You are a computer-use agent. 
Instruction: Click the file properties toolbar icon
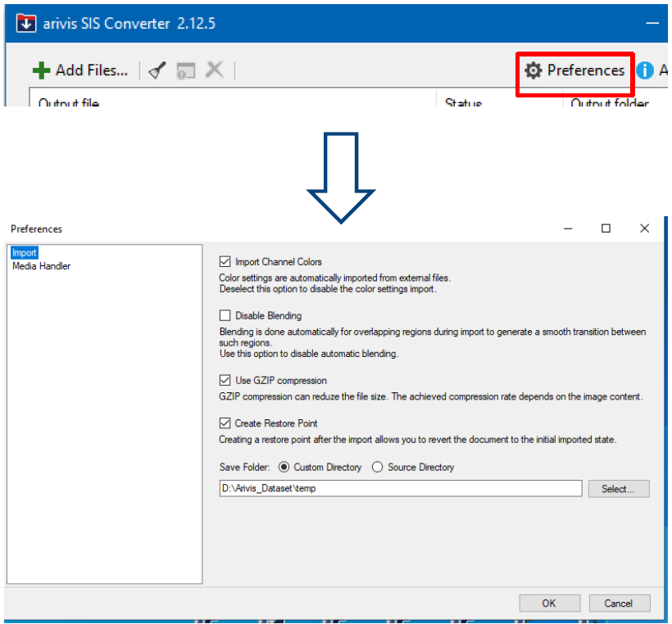[x=186, y=70]
